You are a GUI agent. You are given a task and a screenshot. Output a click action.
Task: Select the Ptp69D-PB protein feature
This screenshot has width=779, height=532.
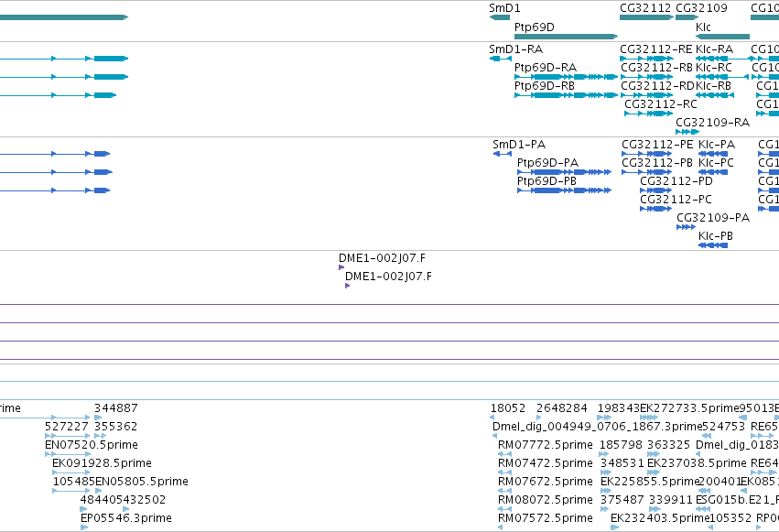564,190
